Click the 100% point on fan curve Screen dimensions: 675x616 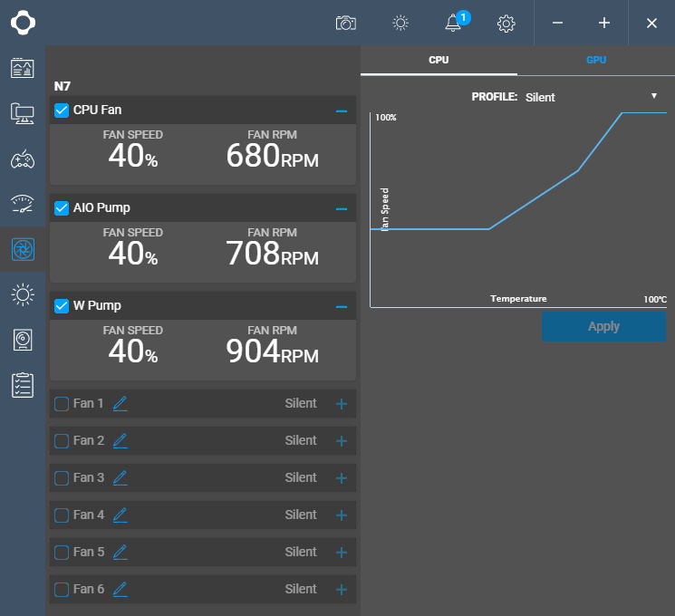coord(622,113)
